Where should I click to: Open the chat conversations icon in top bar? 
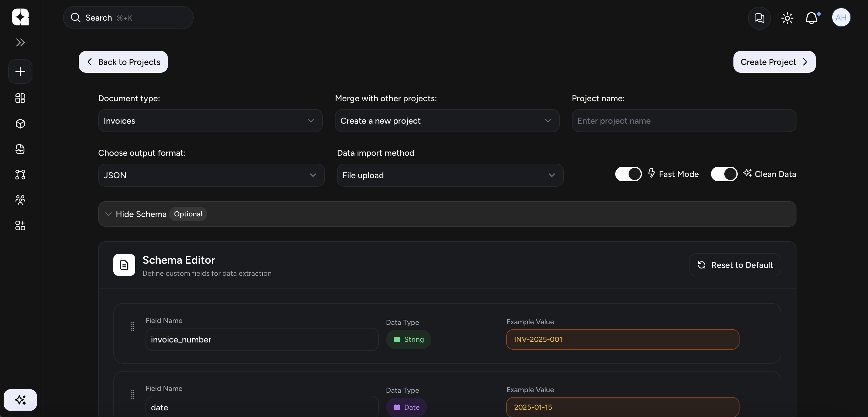pyautogui.click(x=759, y=18)
